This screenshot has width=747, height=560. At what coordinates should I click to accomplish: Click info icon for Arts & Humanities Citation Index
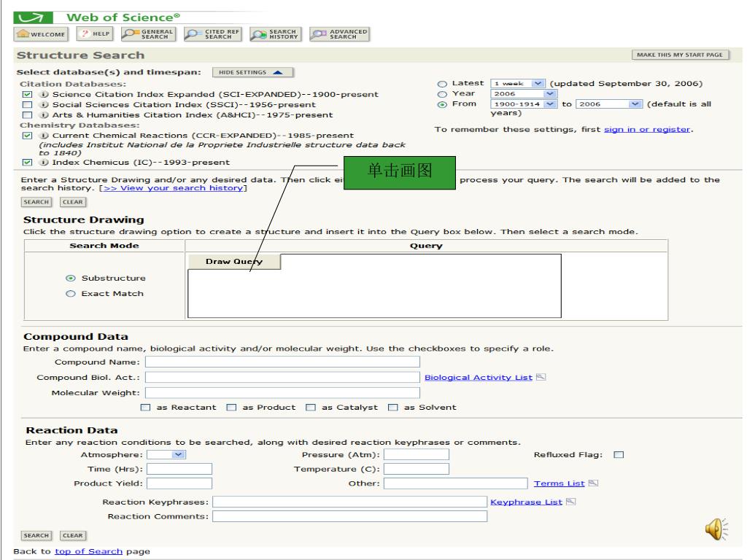click(x=44, y=114)
